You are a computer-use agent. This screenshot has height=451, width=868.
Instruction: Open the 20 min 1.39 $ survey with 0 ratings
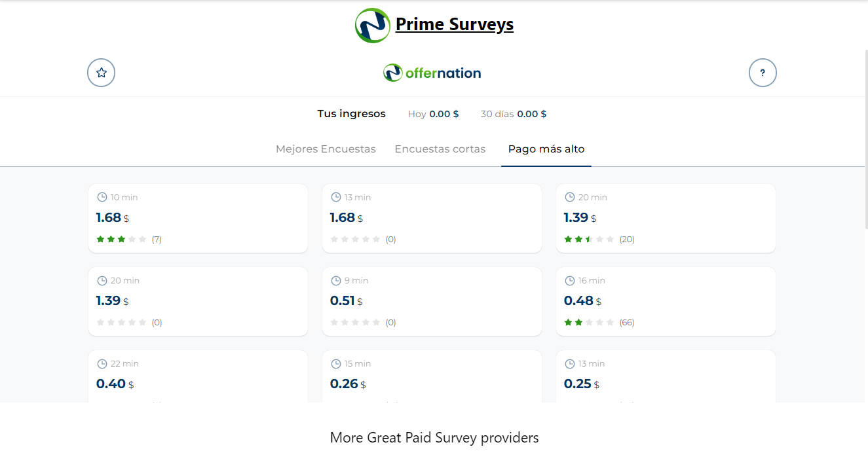[x=198, y=301]
